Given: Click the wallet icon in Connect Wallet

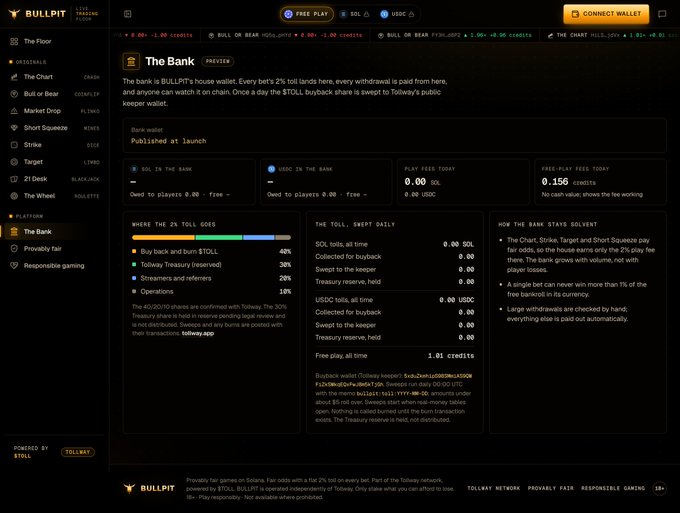Looking at the screenshot, I should 575,14.
